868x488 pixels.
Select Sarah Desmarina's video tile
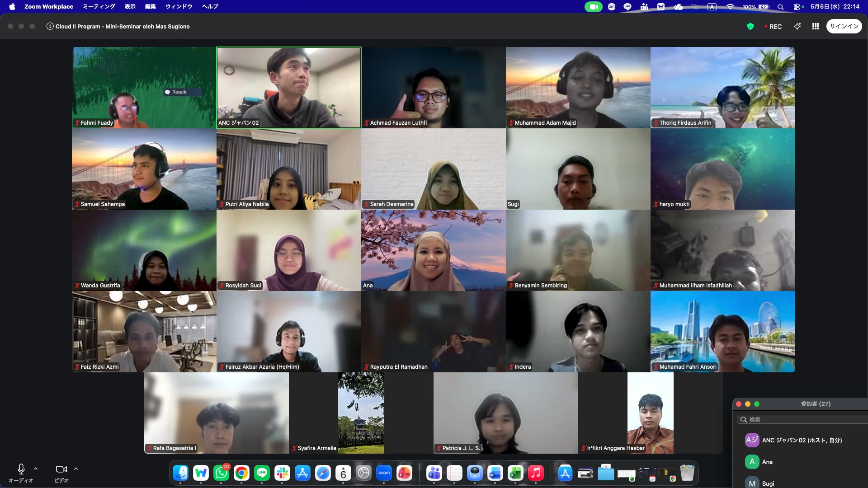point(434,169)
